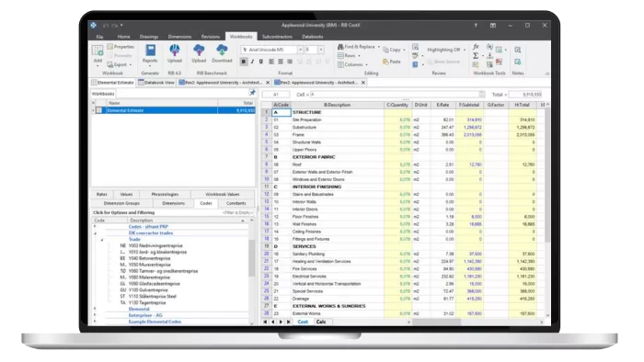Align text left
Image resolution: width=644 pixels, height=362 pixels.
click(271, 62)
